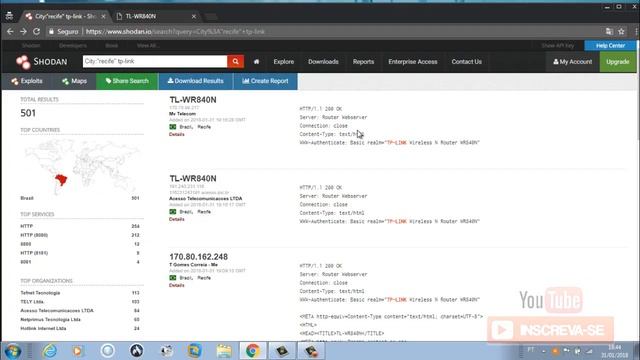Filter by Netprimus Tecnologia Ltda
Viewport: 640px width, 360px height.
(51, 320)
